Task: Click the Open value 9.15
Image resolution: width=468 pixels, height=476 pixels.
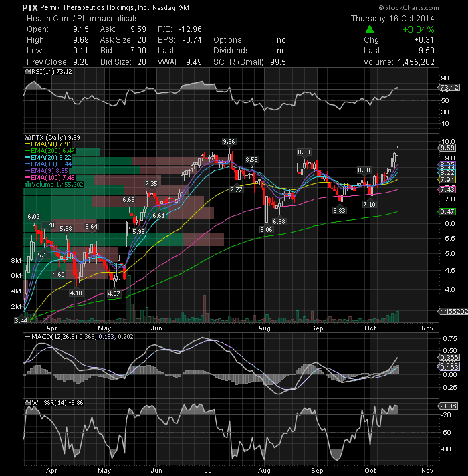Action: click(81, 29)
